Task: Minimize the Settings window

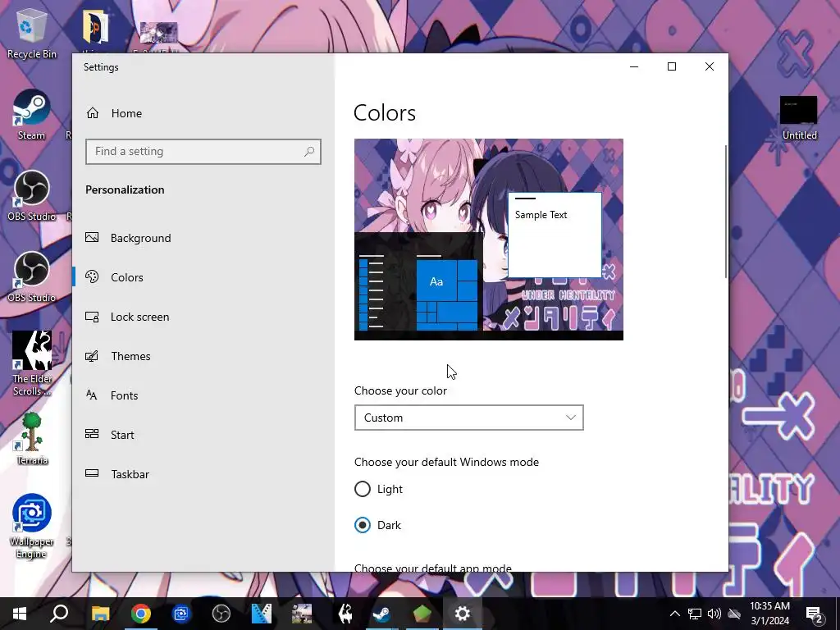Action: point(634,66)
